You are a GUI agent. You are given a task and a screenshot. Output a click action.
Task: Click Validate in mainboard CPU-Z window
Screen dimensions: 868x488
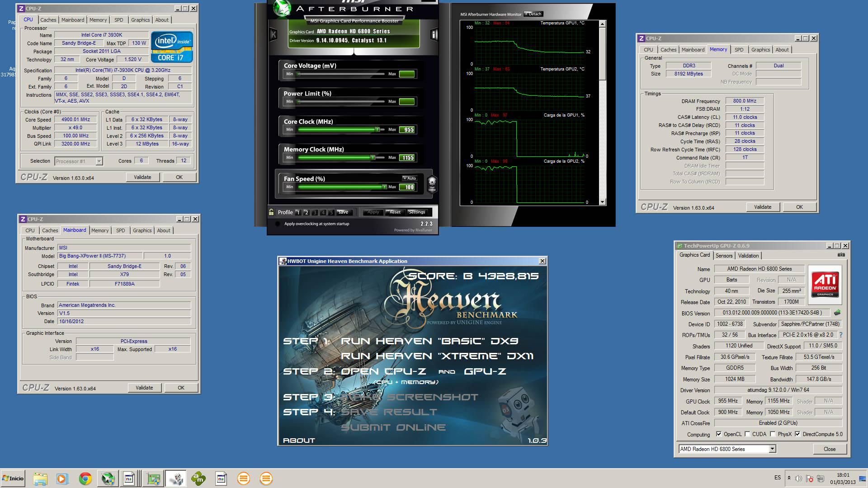tap(144, 388)
